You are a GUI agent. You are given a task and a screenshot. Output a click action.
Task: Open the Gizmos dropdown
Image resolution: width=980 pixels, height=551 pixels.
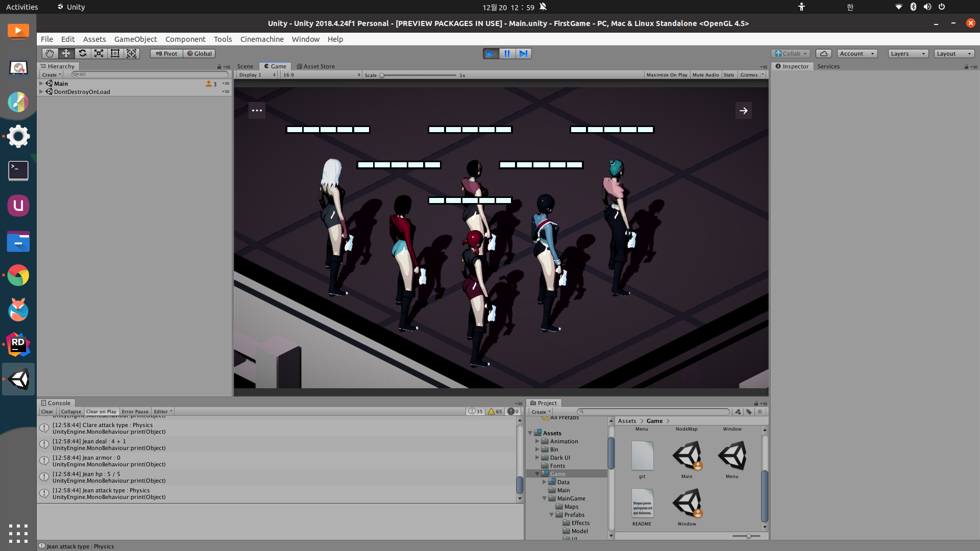click(x=752, y=75)
